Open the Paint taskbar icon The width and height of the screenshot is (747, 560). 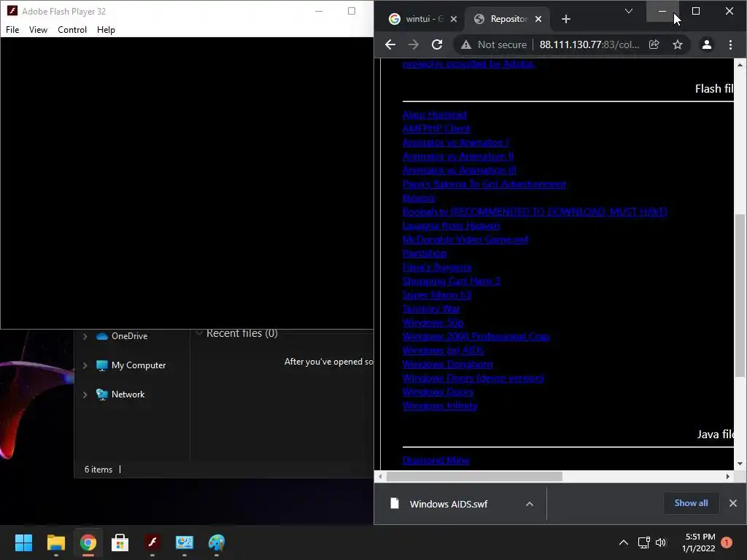click(217, 542)
